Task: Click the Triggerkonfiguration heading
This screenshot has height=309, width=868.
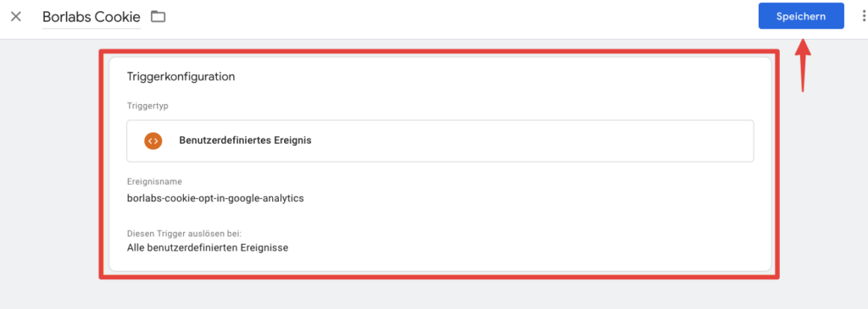Action: [x=181, y=77]
